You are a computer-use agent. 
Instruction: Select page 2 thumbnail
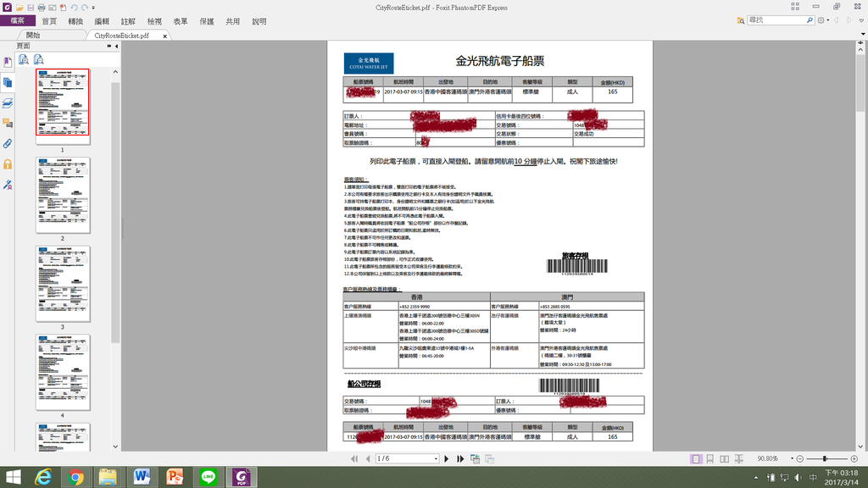[x=63, y=196]
